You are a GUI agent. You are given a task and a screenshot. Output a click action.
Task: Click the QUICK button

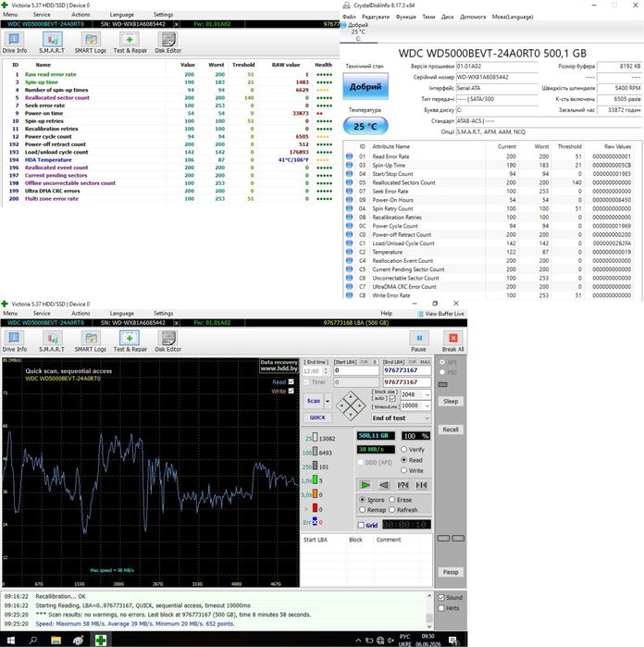pos(317,417)
